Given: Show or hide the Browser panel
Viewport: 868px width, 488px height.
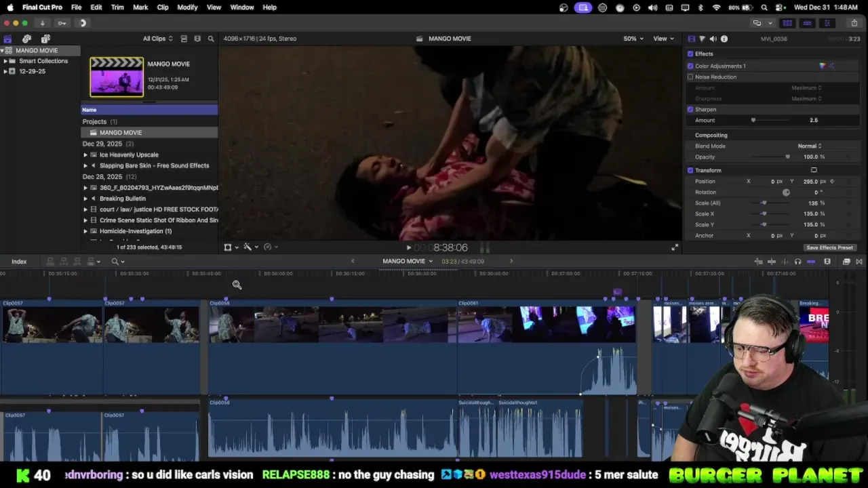Looking at the screenshot, I should [787, 23].
